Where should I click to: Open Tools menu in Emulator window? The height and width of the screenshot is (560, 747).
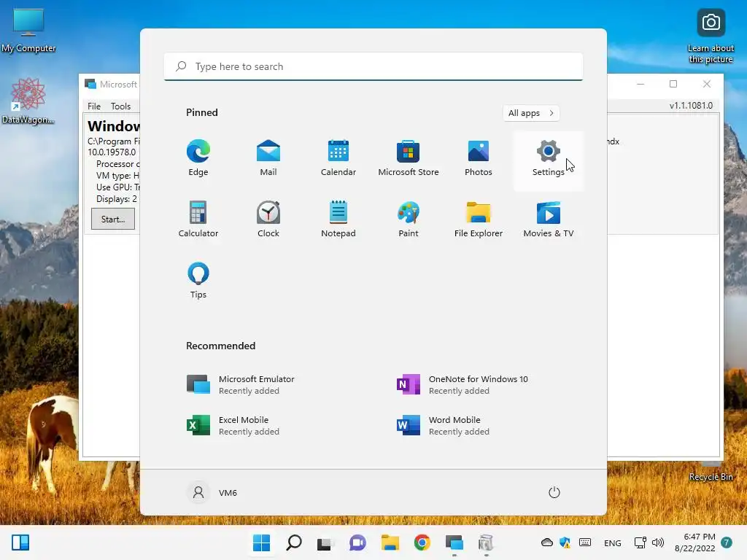point(120,106)
